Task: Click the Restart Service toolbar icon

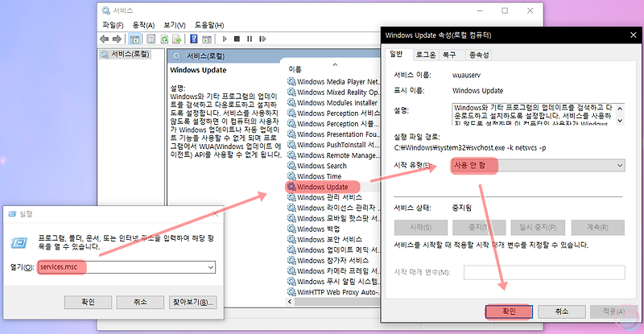Action: [262, 39]
